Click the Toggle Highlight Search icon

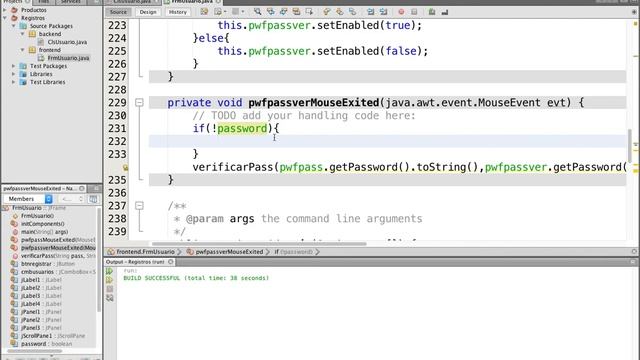point(296,12)
